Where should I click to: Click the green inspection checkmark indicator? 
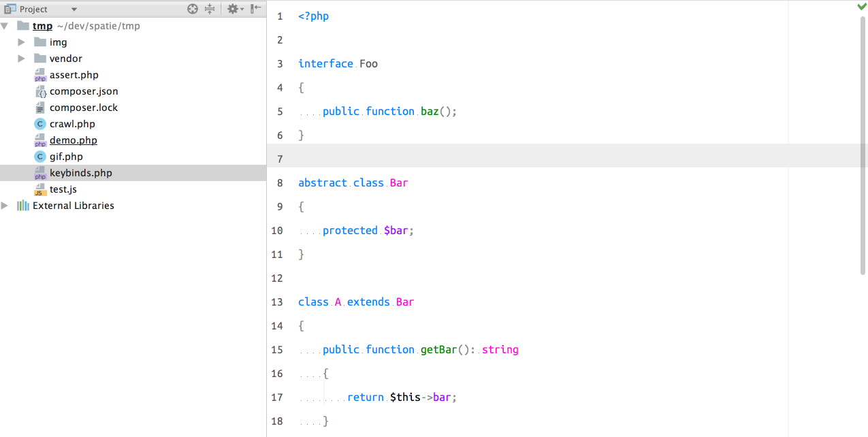tap(862, 6)
